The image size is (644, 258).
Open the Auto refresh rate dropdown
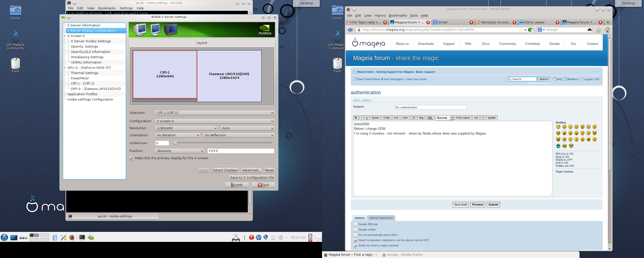[x=248, y=128]
